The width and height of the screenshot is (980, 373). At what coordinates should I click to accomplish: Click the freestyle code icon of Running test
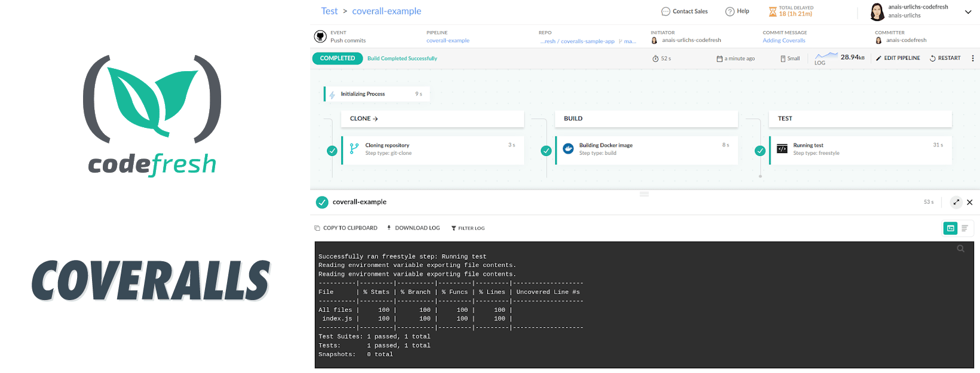(x=782, y=149)
